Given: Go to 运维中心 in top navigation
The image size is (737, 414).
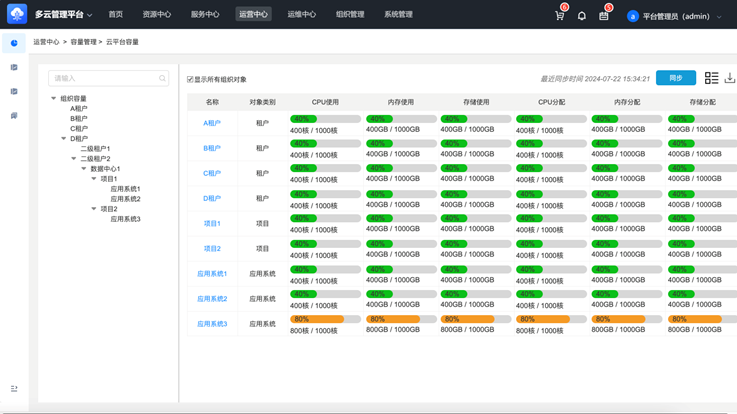Looking at the screenshot, I should click(301, 15).
